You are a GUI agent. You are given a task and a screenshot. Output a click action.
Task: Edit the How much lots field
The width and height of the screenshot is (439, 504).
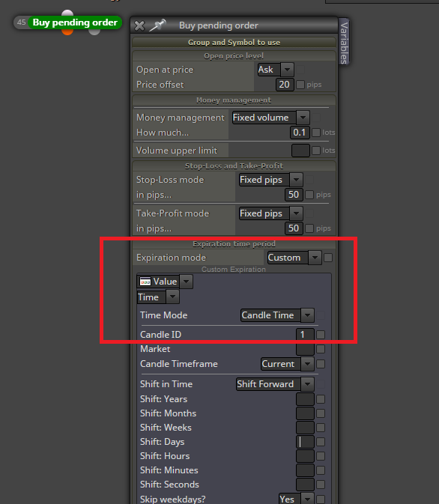(x=300, y=133)
